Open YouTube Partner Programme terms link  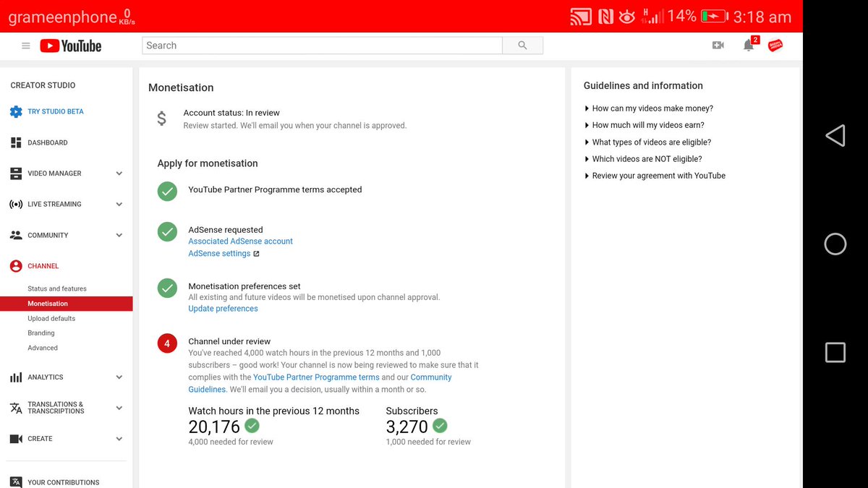pos(316,377)
